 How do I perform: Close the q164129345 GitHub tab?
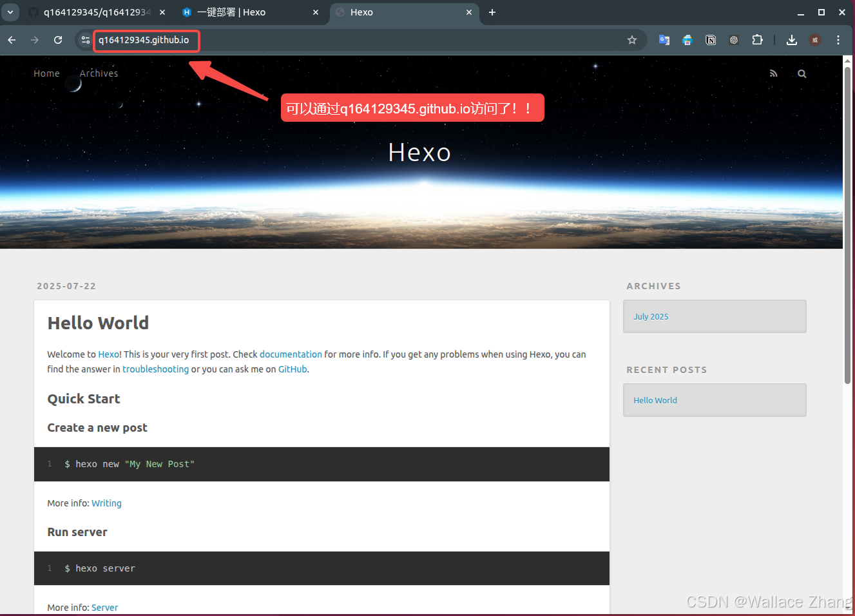tap(162, 12)
